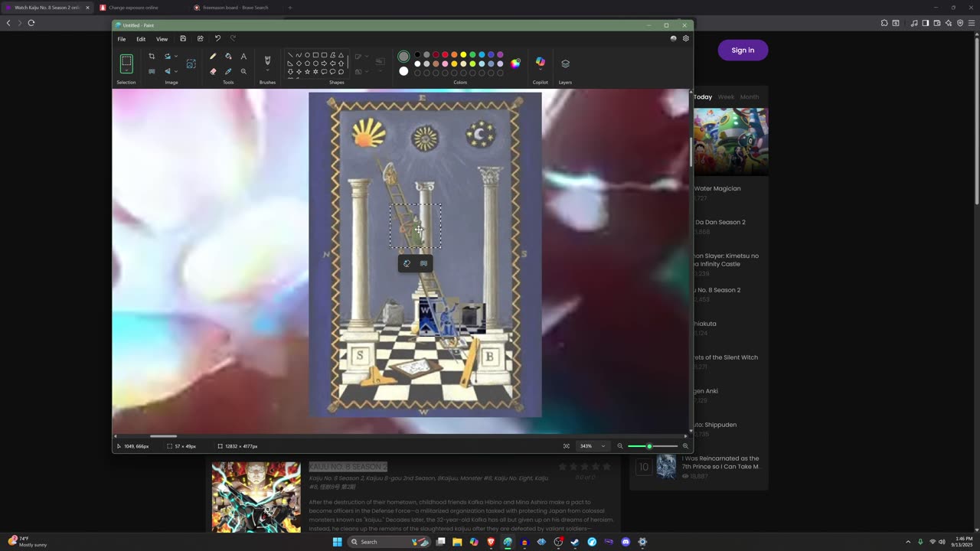This screenshot has height=551, width=980.
Task: Pick the Fill bucket tool
Action: (x=228, y=56)
